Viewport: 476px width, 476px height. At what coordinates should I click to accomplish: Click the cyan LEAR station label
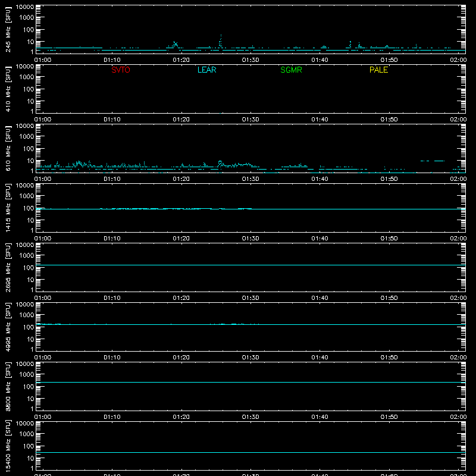tap(206, 70)
